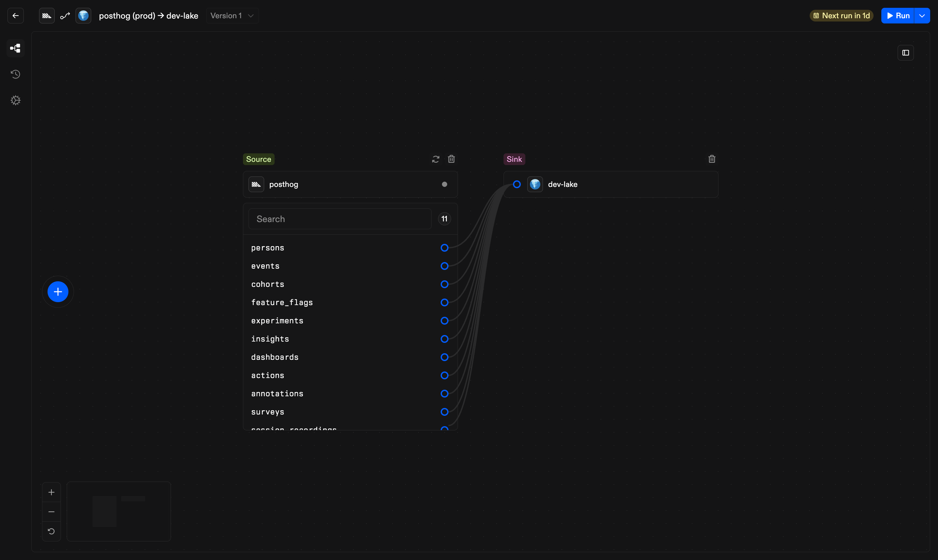
Task: Toggle the dashboards stream connector
Action: point(445,357)
